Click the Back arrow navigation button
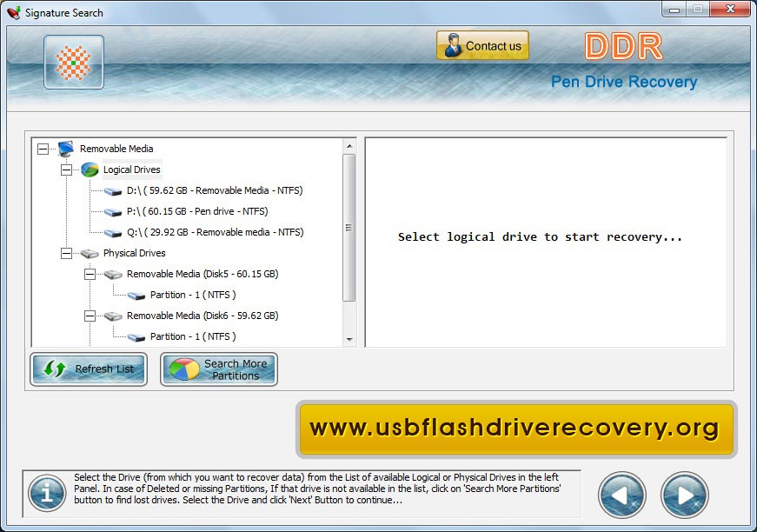 [621, 495]
